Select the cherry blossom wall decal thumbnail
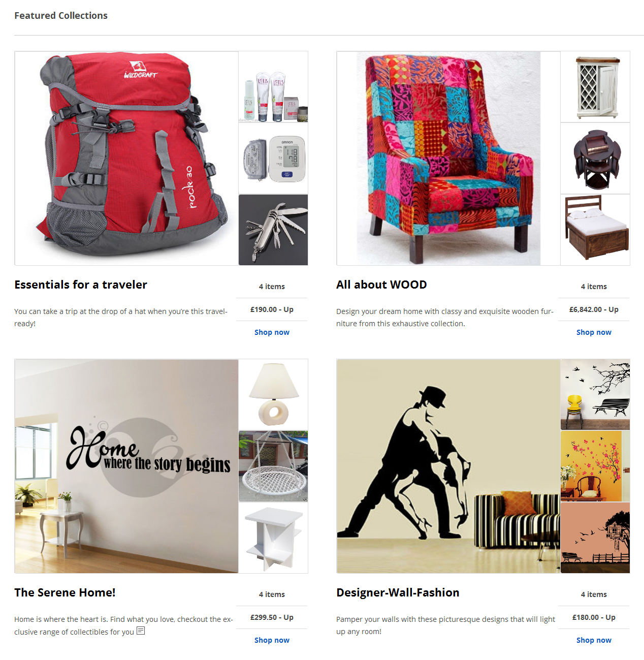 [x=595, y=466]
